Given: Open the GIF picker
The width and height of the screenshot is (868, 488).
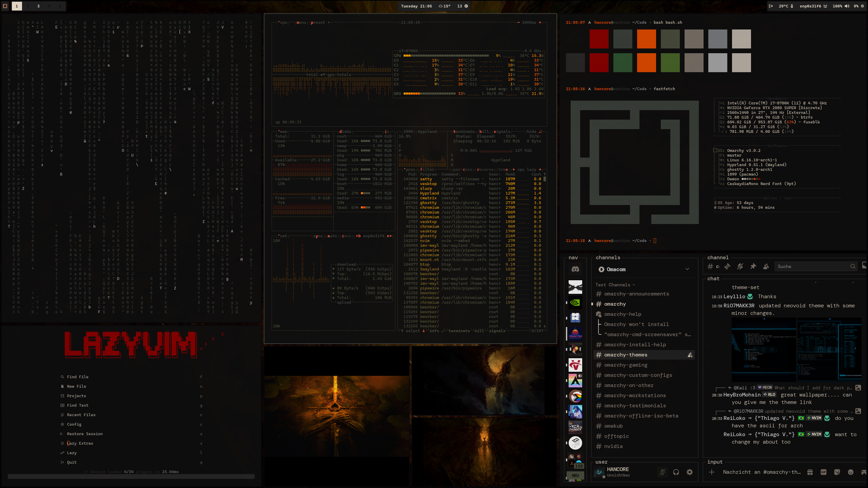Looking at the screenshot, I should (823, 472).
